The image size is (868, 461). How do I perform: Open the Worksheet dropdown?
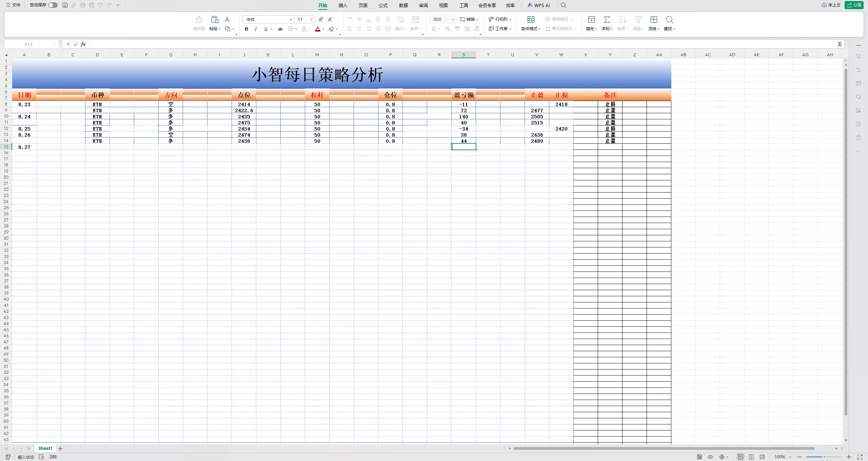(x=500, y=29)
